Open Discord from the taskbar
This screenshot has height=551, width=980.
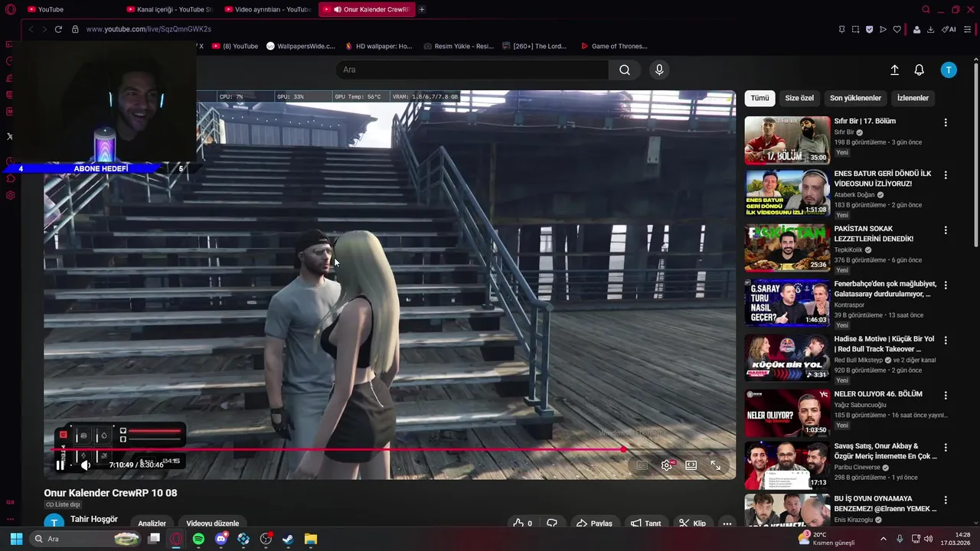221,539
